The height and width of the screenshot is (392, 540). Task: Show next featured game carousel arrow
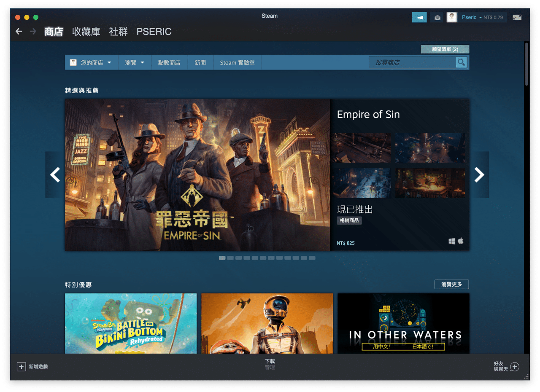click(x=479, y=175)
